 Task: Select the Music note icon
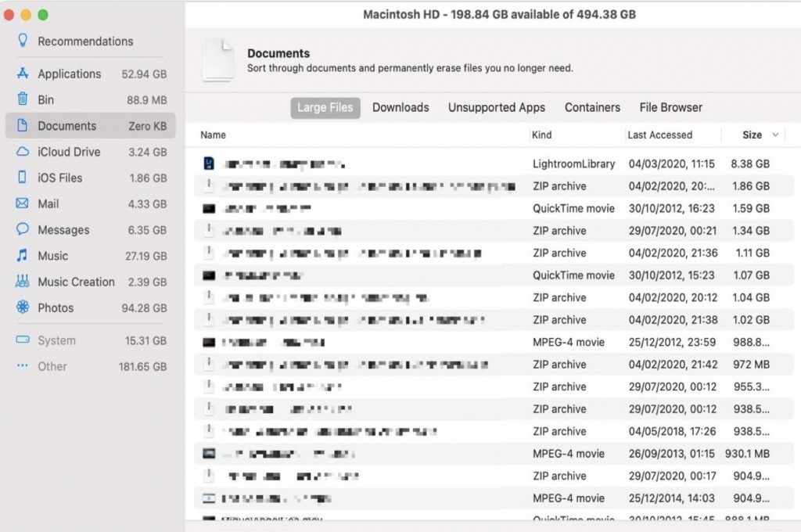(23, 256)
